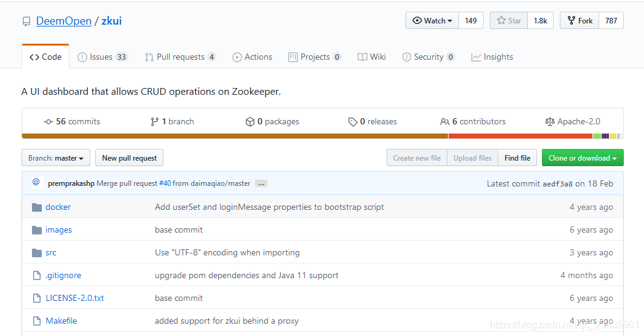Click the commits history icon
The height and width of the screenshot is (336, 644).
tap(49, 122)
